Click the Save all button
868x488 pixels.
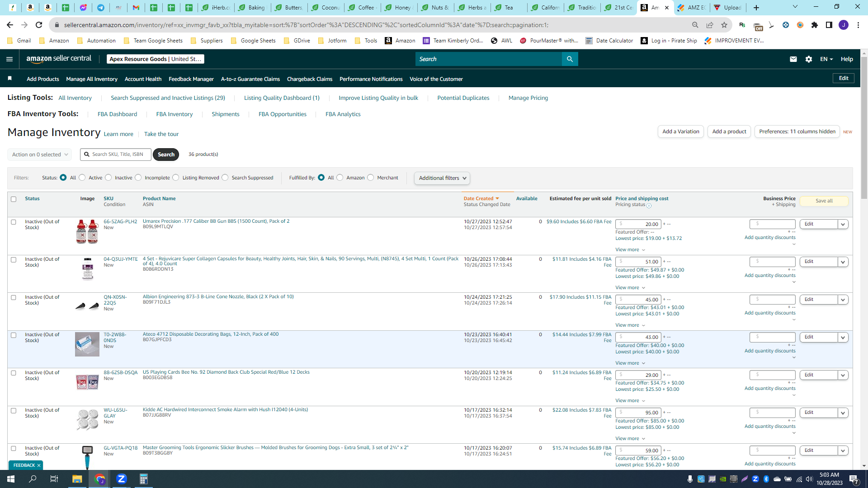pos(824,201)
